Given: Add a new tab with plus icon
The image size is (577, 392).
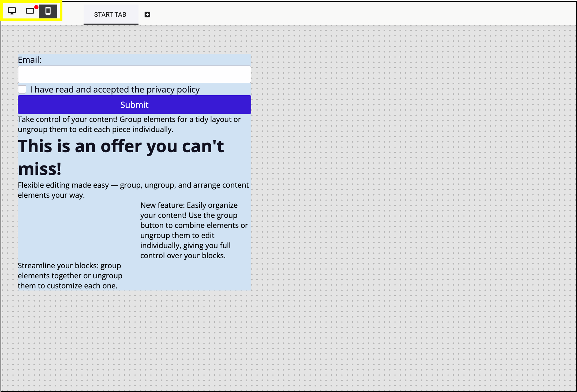Looking at the screenshot, I should (147, 14).
